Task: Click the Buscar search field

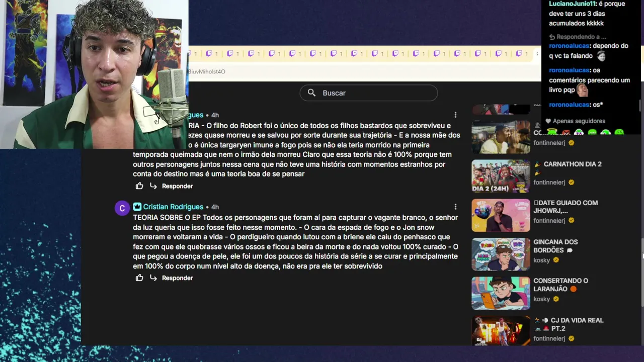Action: click(369, 93)
